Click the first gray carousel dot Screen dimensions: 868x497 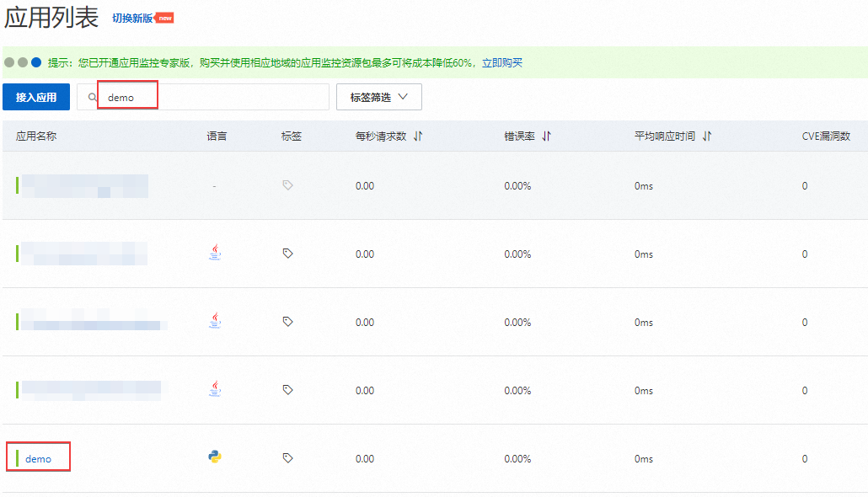(9, 62)
